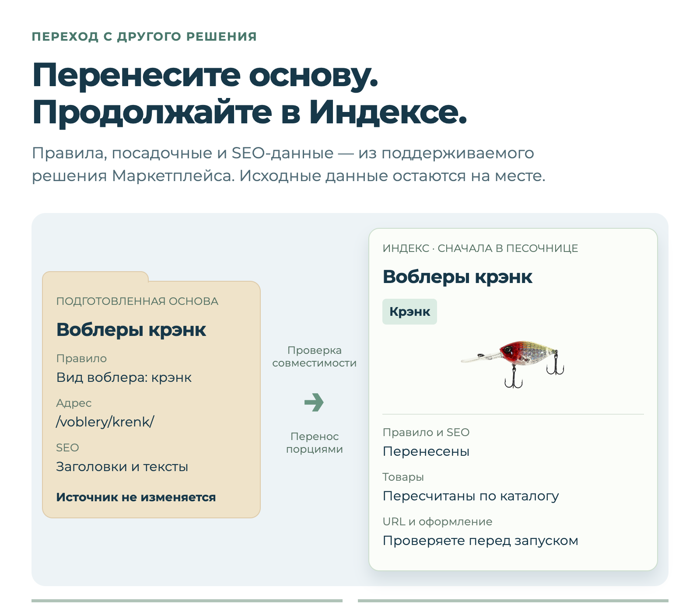Click the 'Адрес' label in the folder card
This screenshot has width=700, height=608.
pyautogui.click(x=74, y=403)
